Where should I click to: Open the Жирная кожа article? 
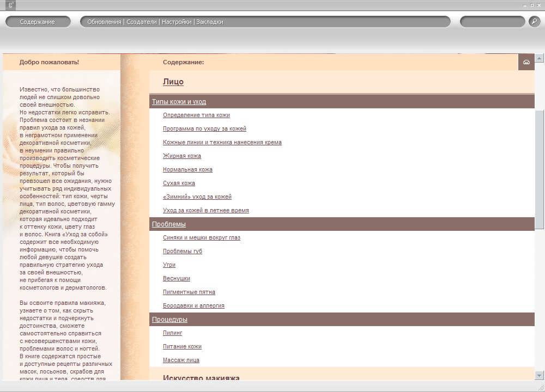[x=182, y=156]
